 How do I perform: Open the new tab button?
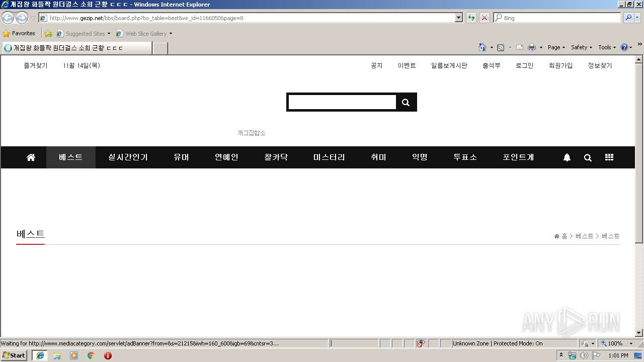160,48
